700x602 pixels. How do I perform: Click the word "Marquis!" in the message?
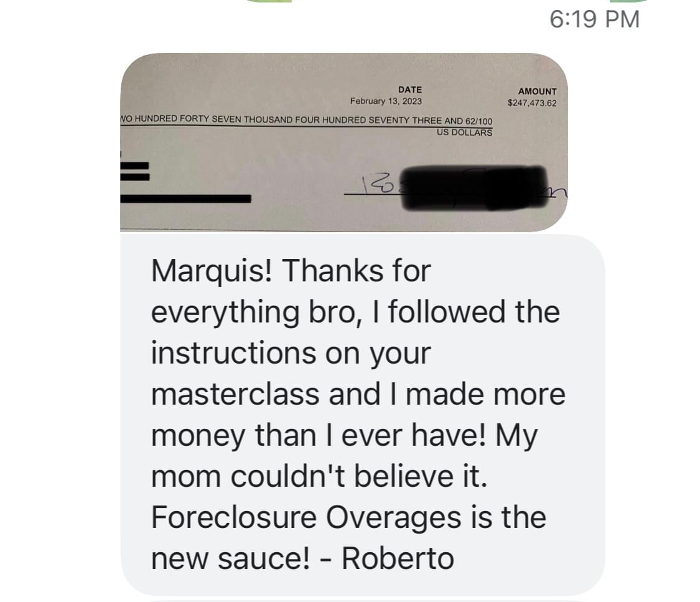coord(212,271)
